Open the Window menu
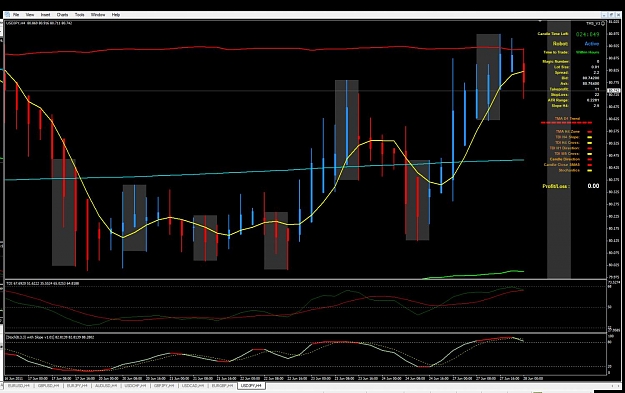Image resolution: width=625 pixels, height=393 pixels. (98, 15)
